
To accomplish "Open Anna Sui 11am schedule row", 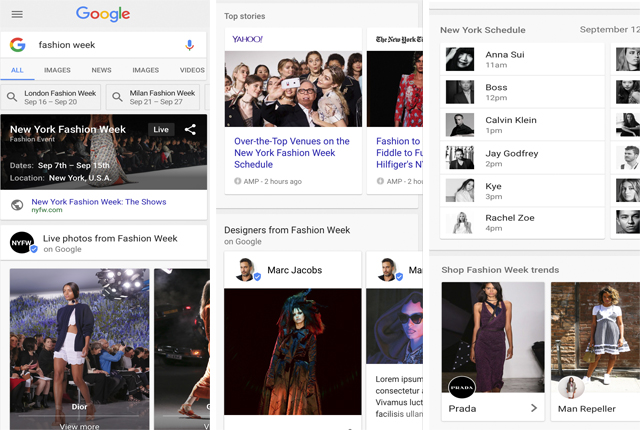I will (x=522, y=59).
